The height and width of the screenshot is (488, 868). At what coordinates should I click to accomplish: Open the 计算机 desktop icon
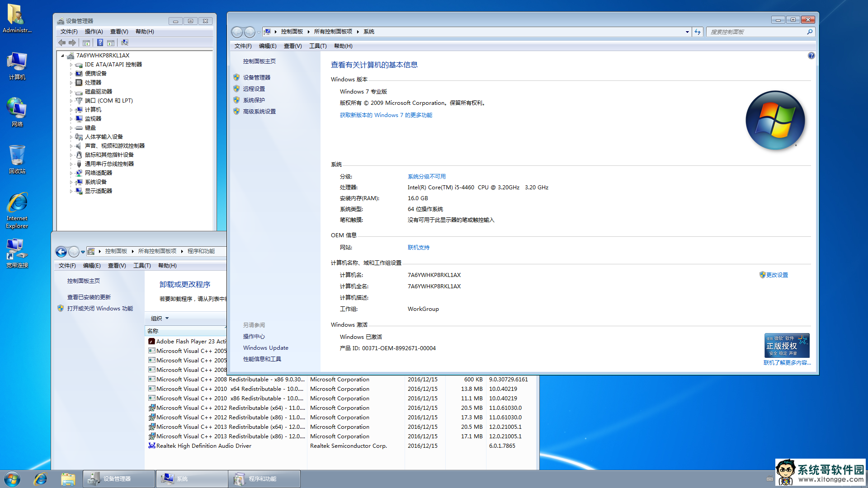pyautogui.click(x=17, y=66)
